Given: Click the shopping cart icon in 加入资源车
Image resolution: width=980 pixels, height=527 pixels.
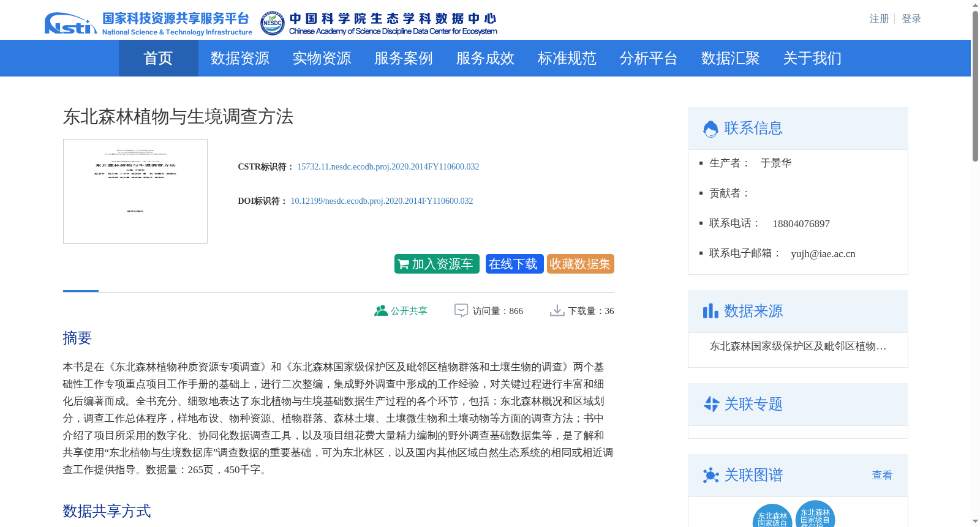Looking at the screenshot, I should coord(403,264).
